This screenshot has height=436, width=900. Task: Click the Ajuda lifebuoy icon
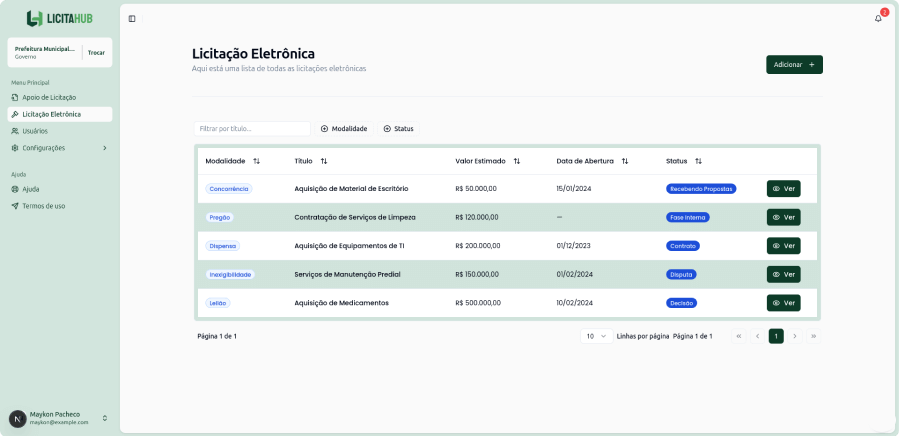(x=15, y=189)
